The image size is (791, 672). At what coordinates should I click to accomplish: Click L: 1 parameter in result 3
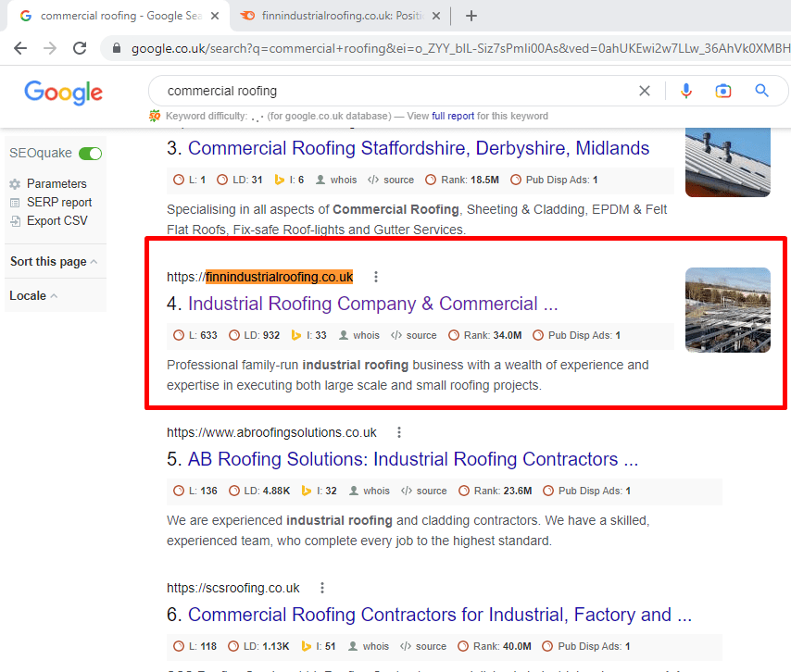(x=189, y=180)
